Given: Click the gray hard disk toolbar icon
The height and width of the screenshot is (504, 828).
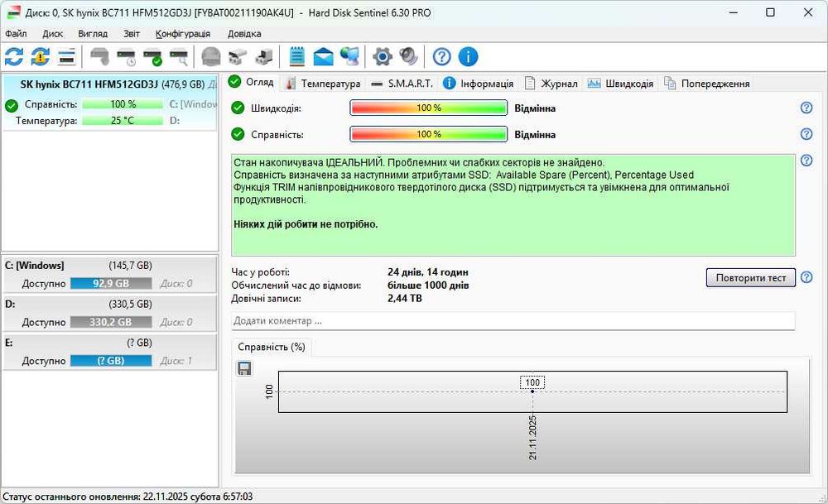Looking at the screenshot, I should (x=99, y=56).
